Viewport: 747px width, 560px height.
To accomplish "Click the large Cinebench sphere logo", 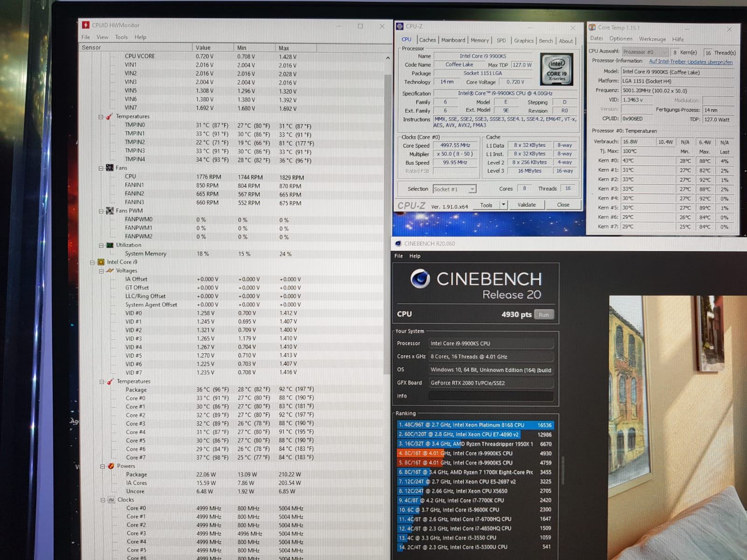I will (420, 279).
